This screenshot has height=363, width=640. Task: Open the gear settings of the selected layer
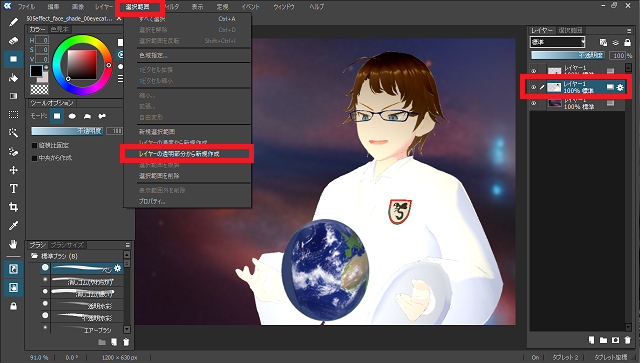pyautogui.click(x=620, y=87)
